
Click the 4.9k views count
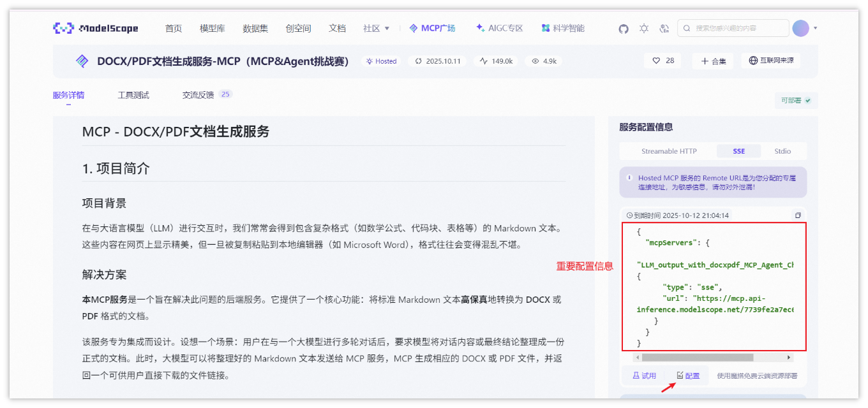tap(544, 61)
